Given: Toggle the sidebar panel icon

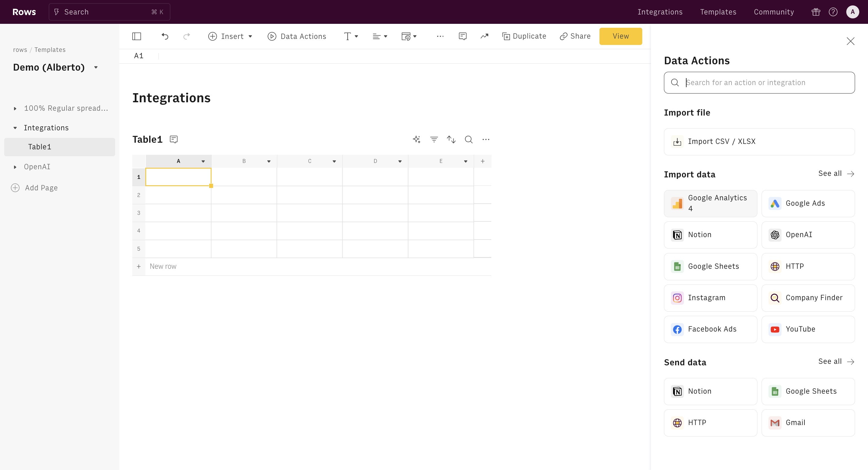Looking at the screenshot, I should coord(137,37).
